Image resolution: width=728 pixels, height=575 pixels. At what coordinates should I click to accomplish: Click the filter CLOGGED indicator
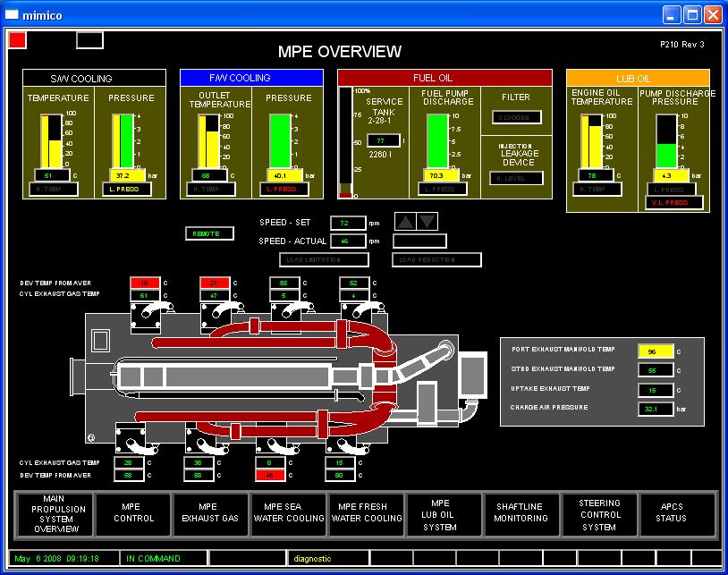[x=517, y=117]
